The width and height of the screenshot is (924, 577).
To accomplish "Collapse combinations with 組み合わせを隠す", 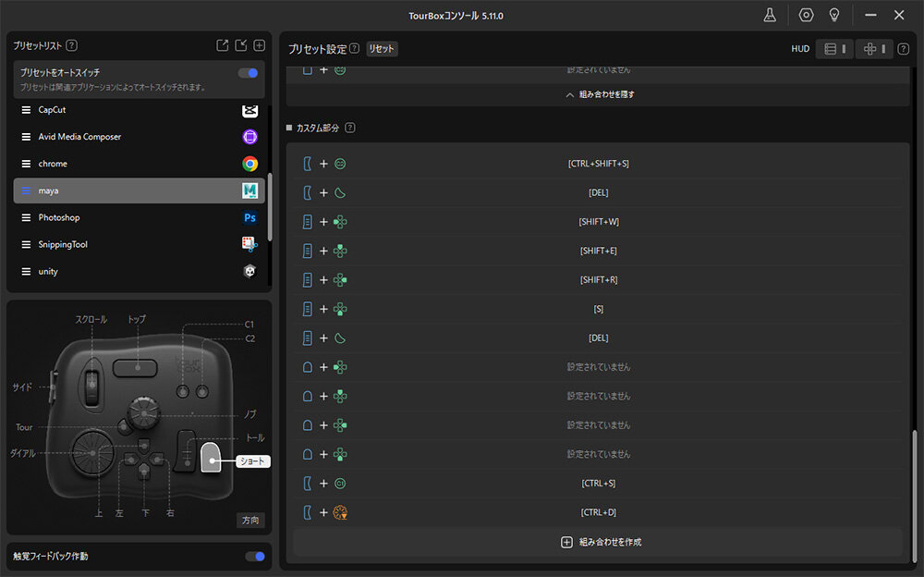I will click(x=599, y=94).
